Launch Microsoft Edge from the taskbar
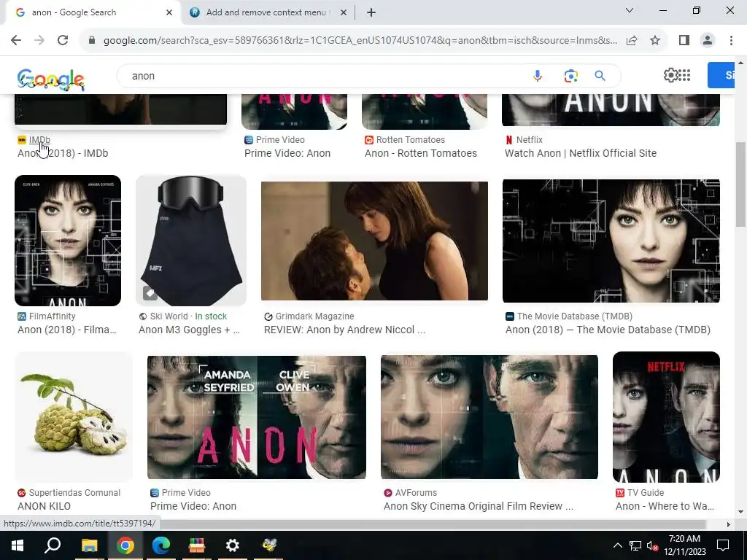This screenshot has height=560, width=747. 160,545
